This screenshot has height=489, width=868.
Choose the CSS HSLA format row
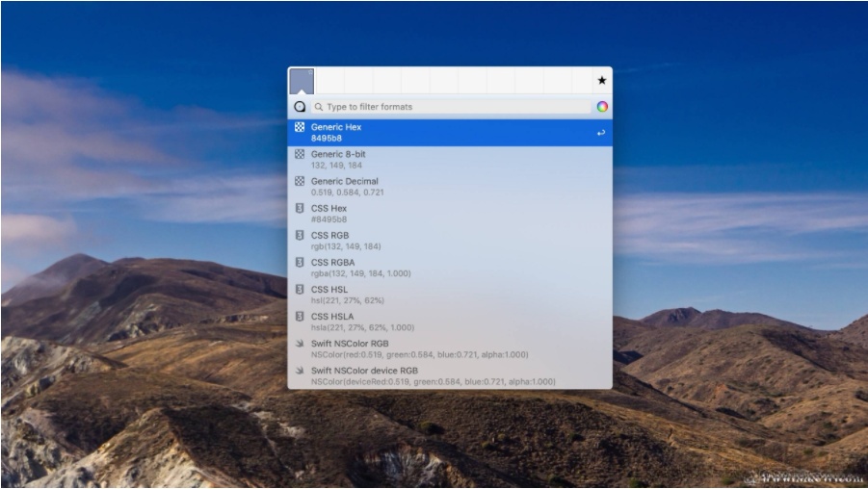point(450,322)
